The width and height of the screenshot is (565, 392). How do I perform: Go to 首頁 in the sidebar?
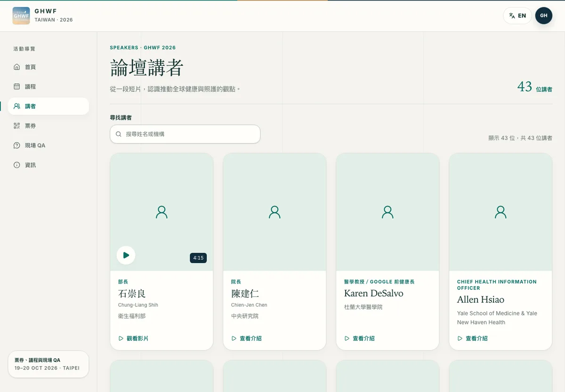pos(48,67)
